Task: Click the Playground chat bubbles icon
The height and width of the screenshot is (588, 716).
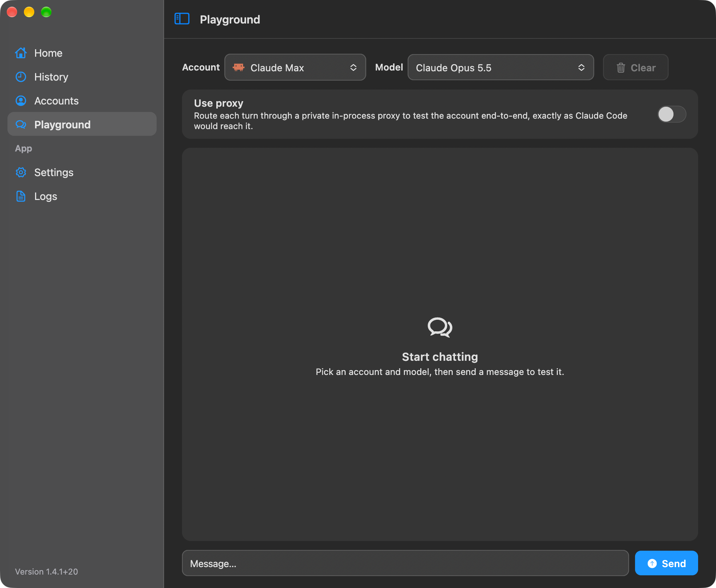Action: (21, 125)
